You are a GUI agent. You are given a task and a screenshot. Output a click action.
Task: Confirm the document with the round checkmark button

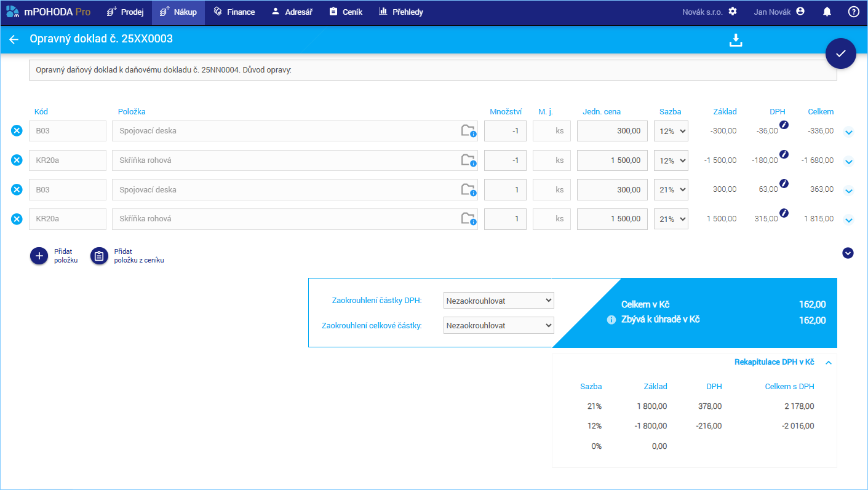[840, 53]
